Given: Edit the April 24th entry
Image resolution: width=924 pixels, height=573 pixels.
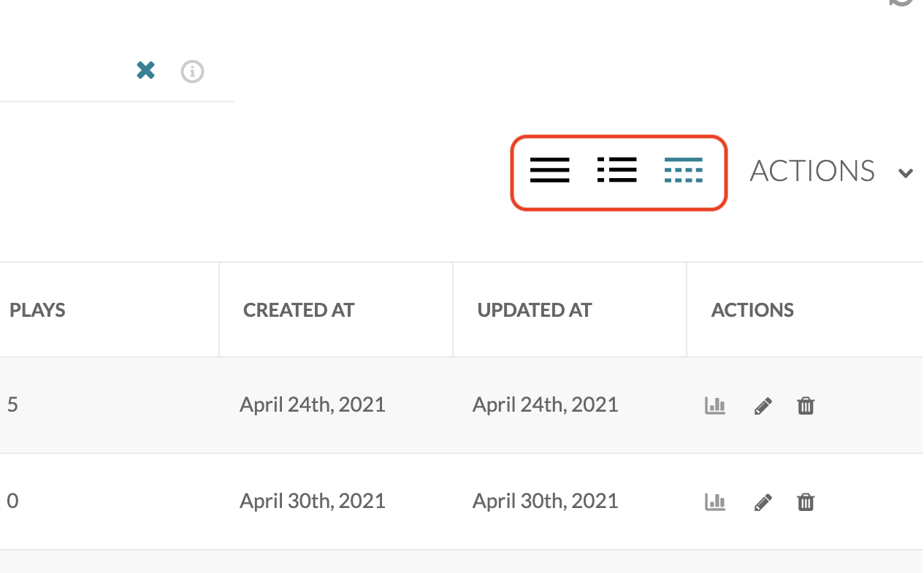Looking at the screenshot, I should click(x=763, y=406).
